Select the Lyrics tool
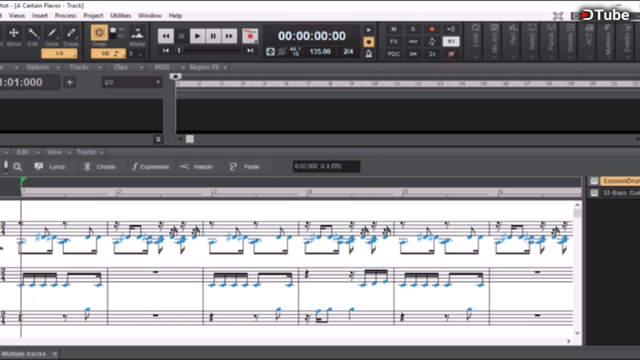The image size is (640, 360). pos(50,167)
